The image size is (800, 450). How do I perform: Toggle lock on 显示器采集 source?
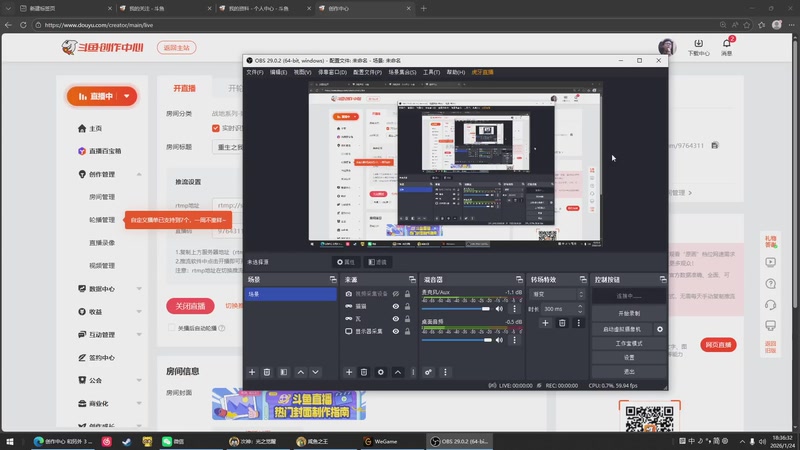point(407,331)
